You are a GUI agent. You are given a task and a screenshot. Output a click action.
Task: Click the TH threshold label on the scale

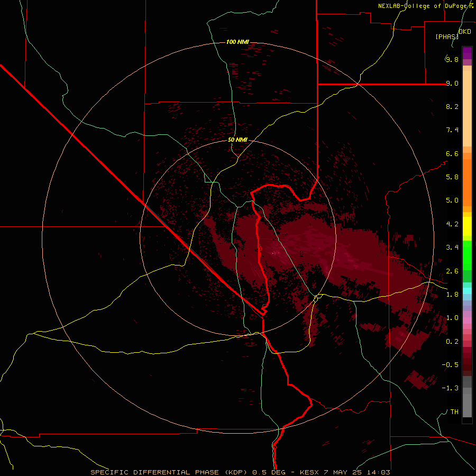pos(454,412)
